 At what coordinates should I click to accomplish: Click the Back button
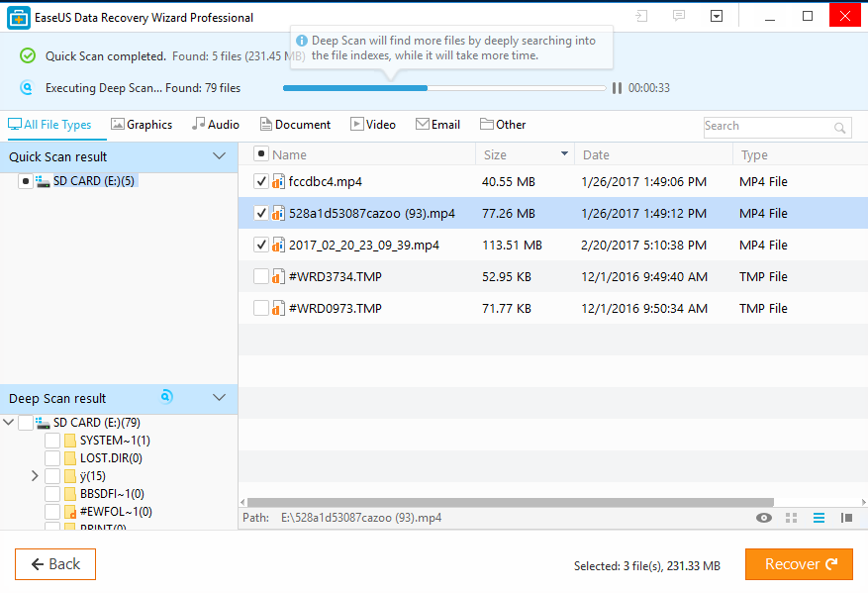[x=55, y=564]
